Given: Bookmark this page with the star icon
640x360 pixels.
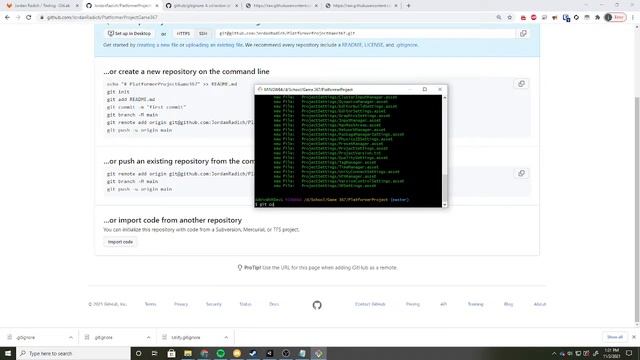Looking at the screenshot, I should pos(509,18).
